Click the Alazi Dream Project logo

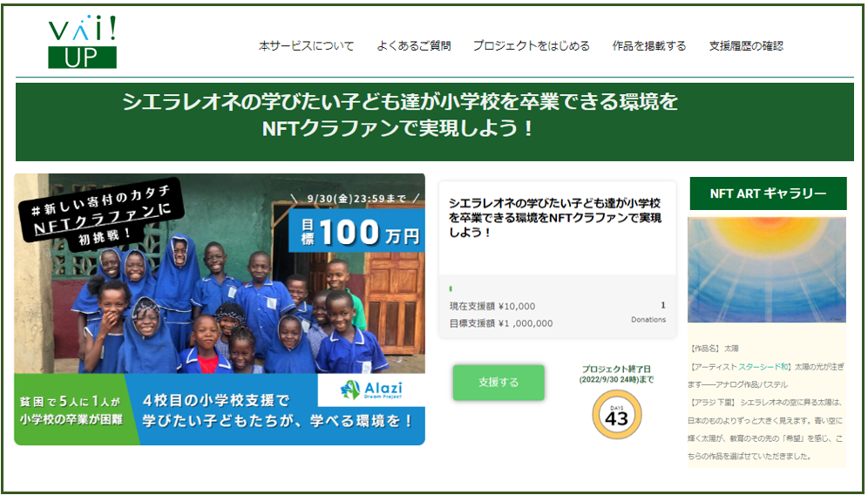(371, 390)
